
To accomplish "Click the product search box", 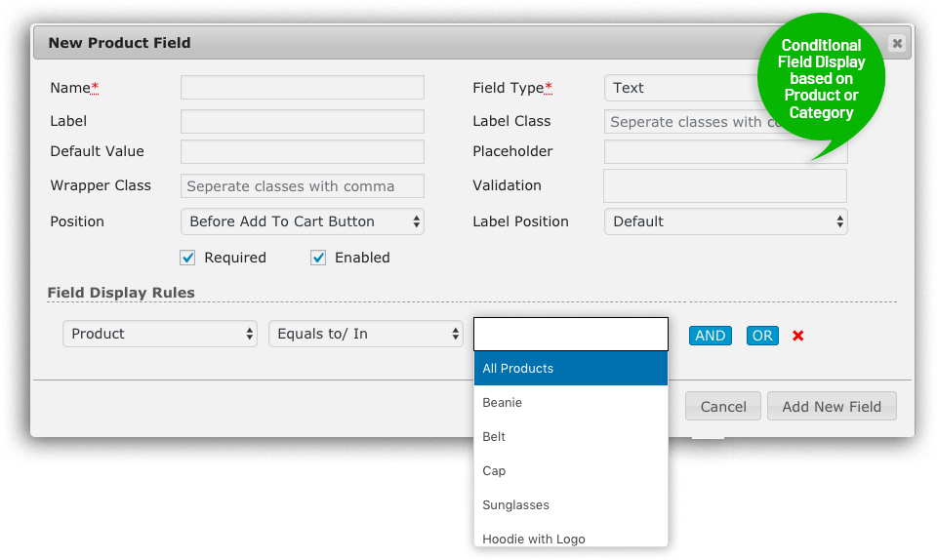I will (571, 335).
